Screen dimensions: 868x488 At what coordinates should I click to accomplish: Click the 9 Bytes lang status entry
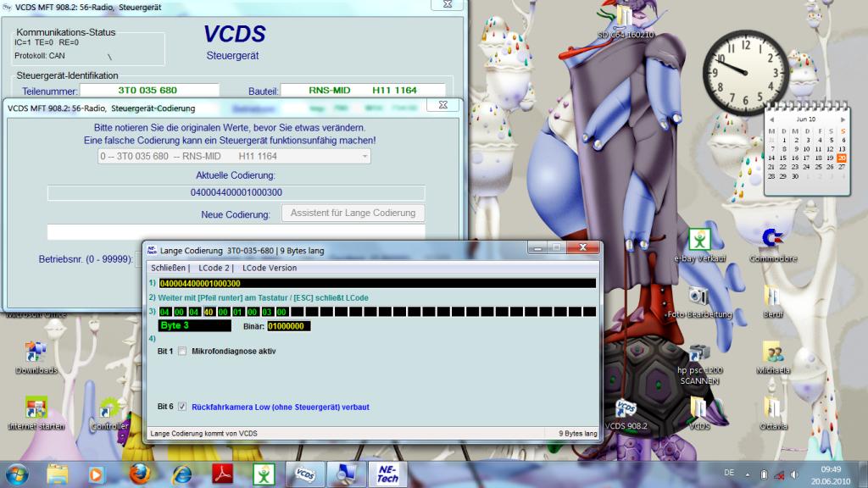pyautogui.click(x=578, y=434)
